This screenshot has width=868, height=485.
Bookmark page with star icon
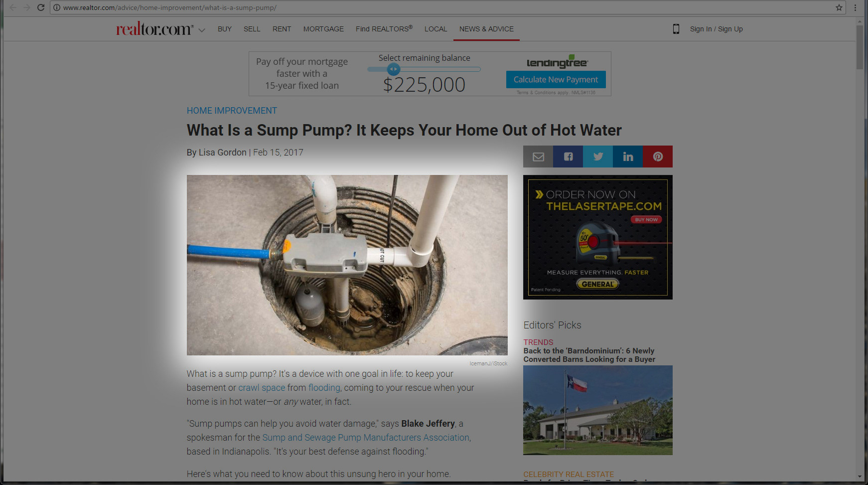pyautogui.click(x=839, y=7)
